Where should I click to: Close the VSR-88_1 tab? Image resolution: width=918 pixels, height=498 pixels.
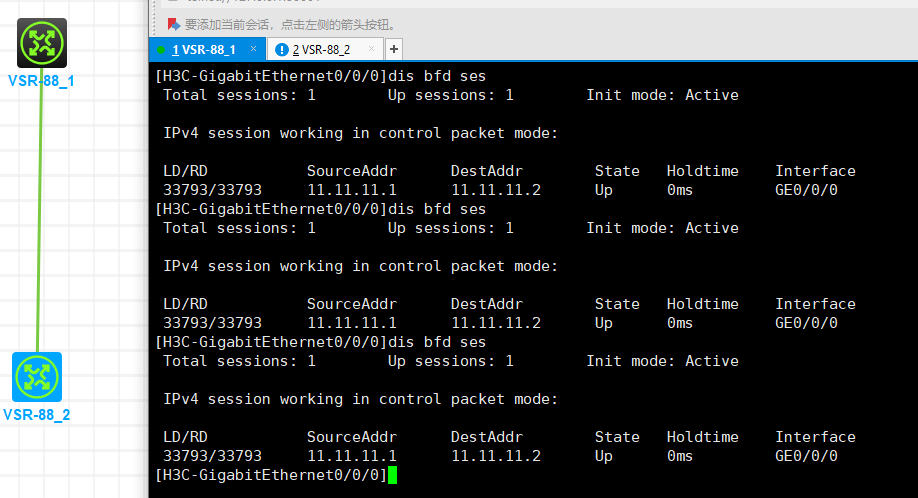click(254, 49)
